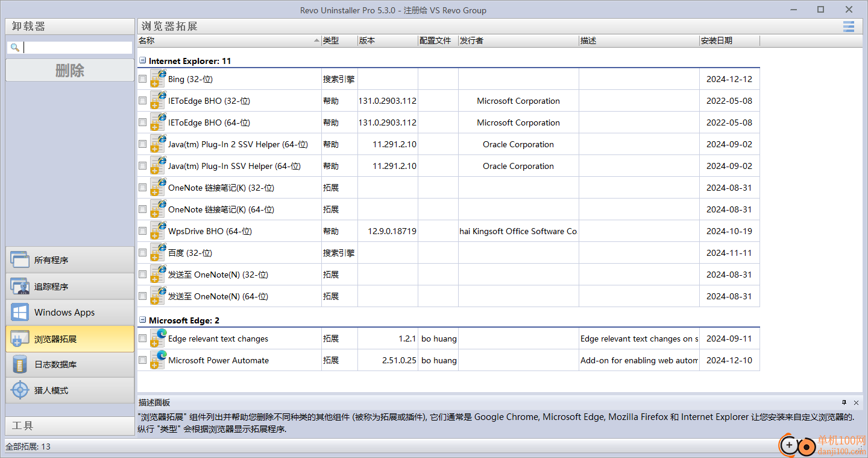This screenshot has height=458, width=868.
Task: Open the 日志数据库 section
Action: point(70,364)
